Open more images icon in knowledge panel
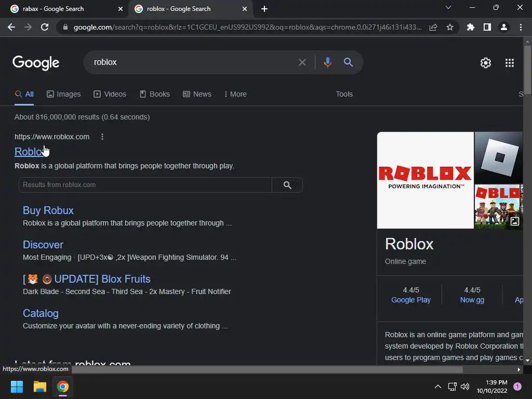Viewport: 532px width, 399px height. 515,221
